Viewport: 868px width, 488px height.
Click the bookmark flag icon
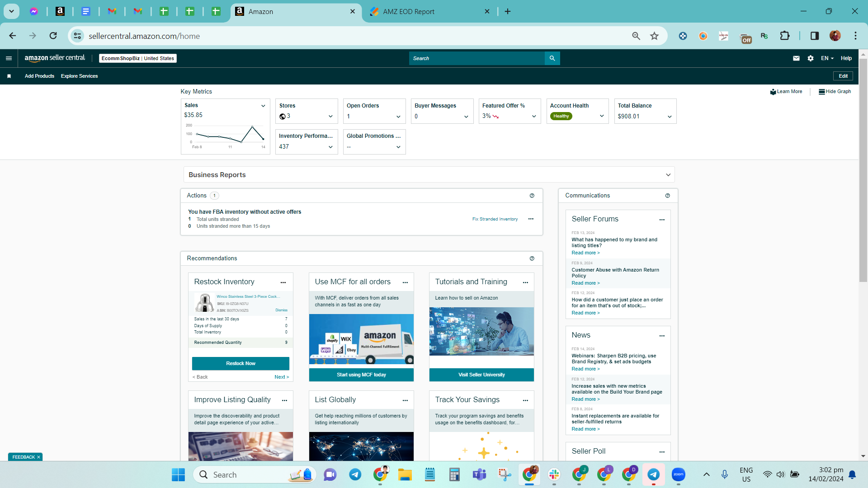tap(9, 76)
